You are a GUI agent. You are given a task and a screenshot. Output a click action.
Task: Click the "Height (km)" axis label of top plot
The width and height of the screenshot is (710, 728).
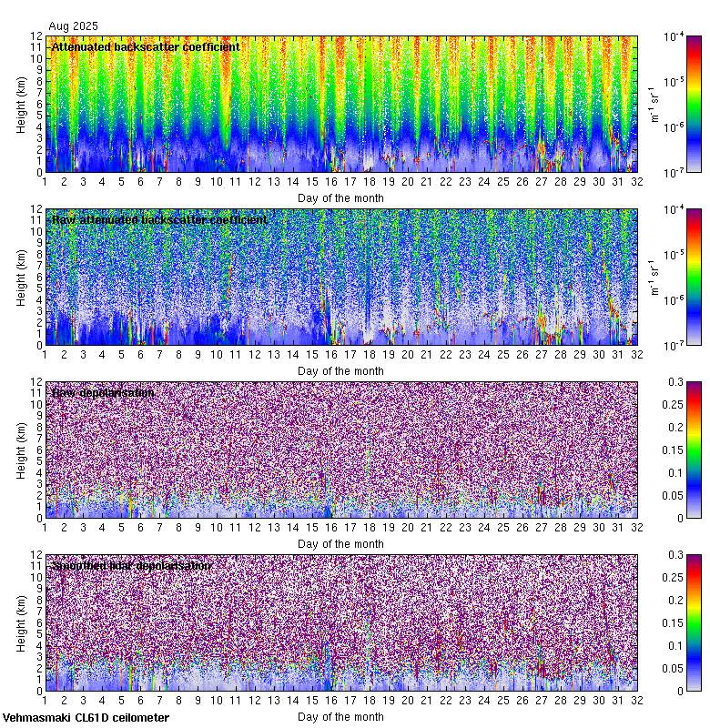coord(21,104)
